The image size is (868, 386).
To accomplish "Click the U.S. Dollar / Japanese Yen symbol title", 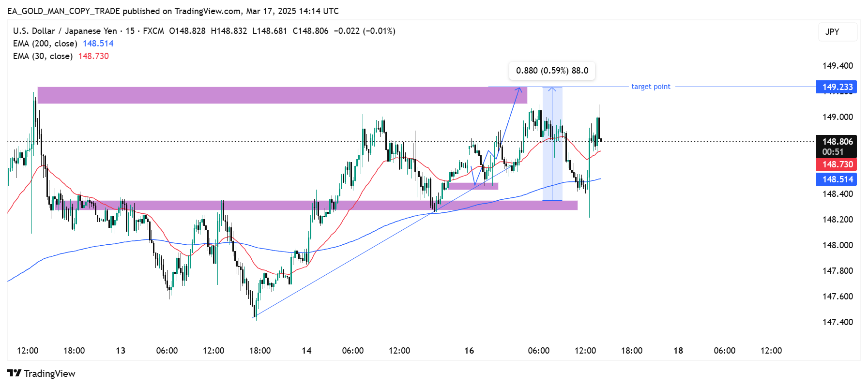I will 65,31.
